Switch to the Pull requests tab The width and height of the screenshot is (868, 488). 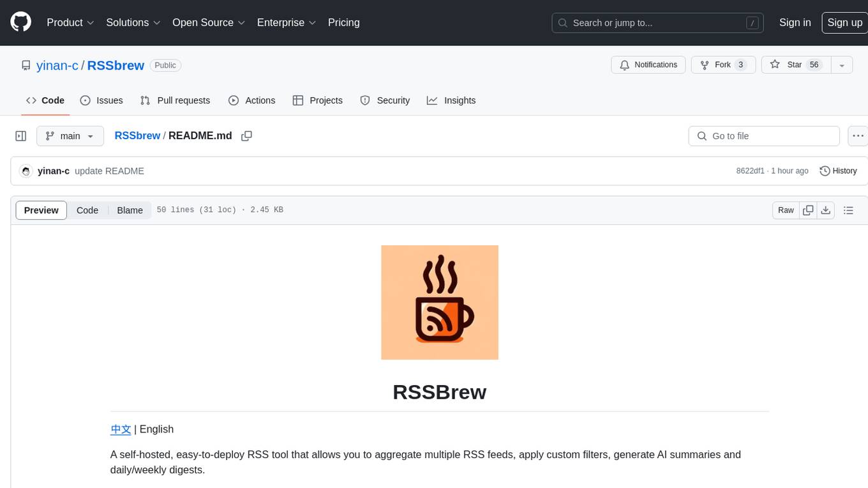click(x=175, y=100)
